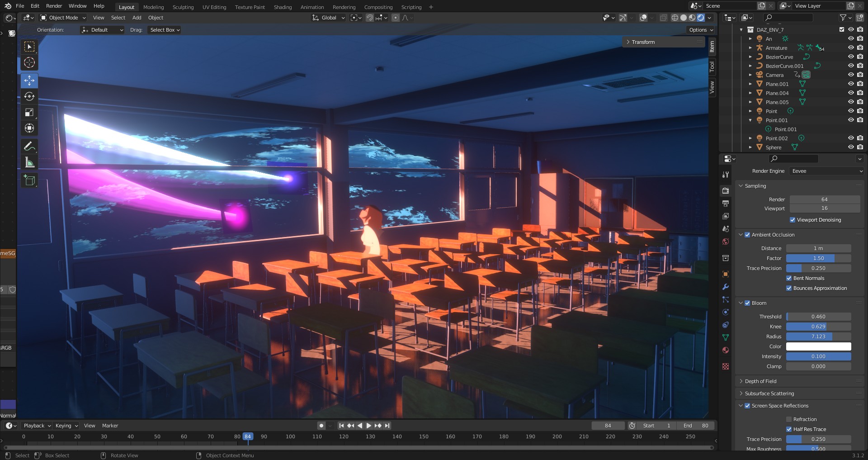Choose the Annotate tool

[x=29, y=146]
